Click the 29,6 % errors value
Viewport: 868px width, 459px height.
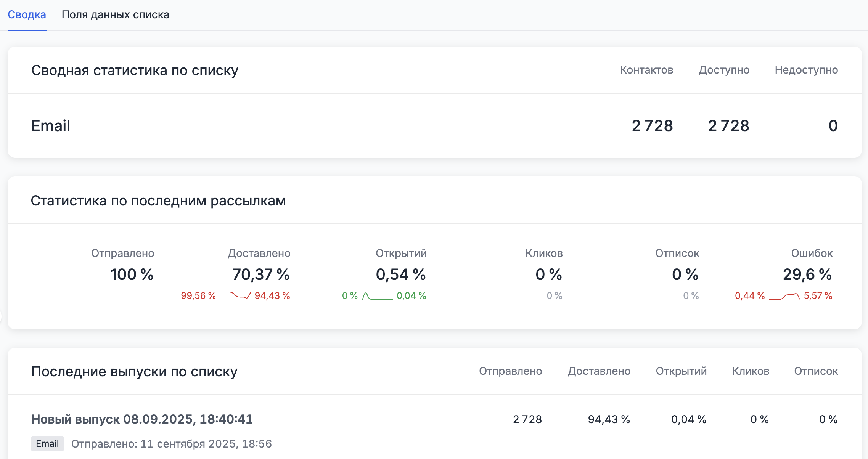(807, 274)
